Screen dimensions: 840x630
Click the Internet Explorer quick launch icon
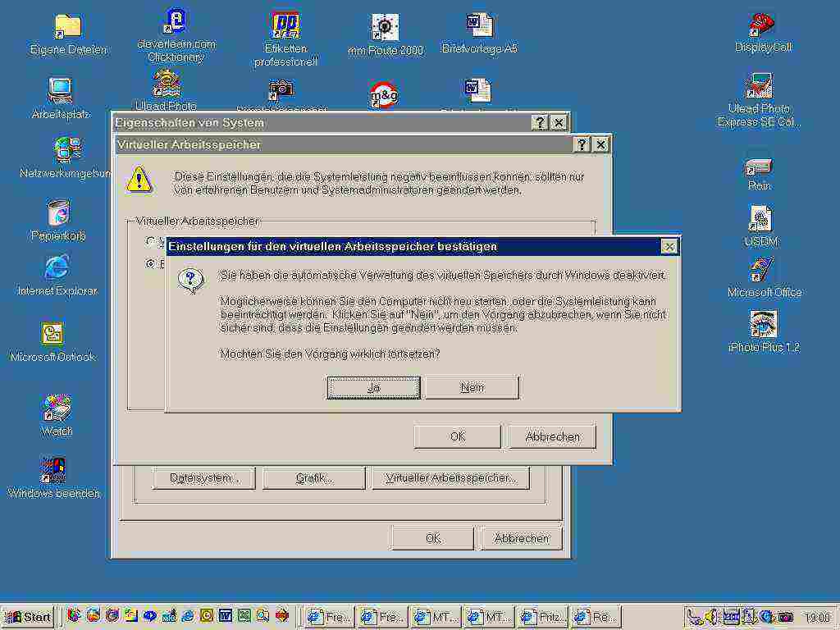[x=188, y=616]
